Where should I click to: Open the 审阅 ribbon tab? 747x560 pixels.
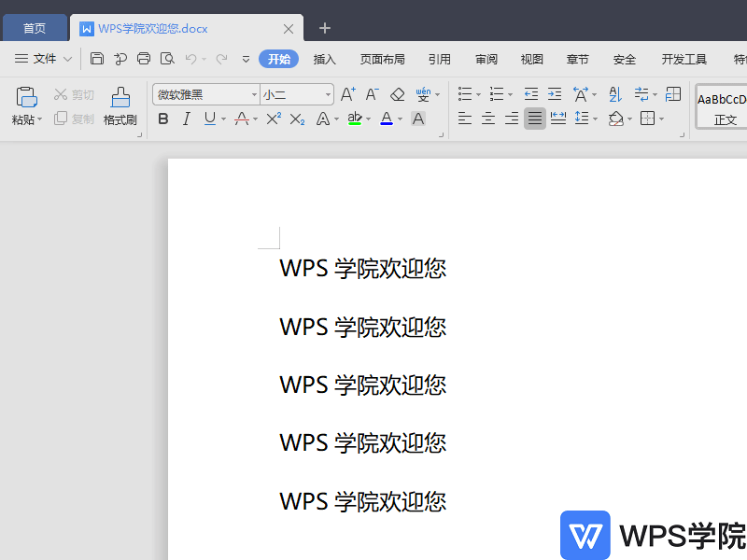[486, 59]
